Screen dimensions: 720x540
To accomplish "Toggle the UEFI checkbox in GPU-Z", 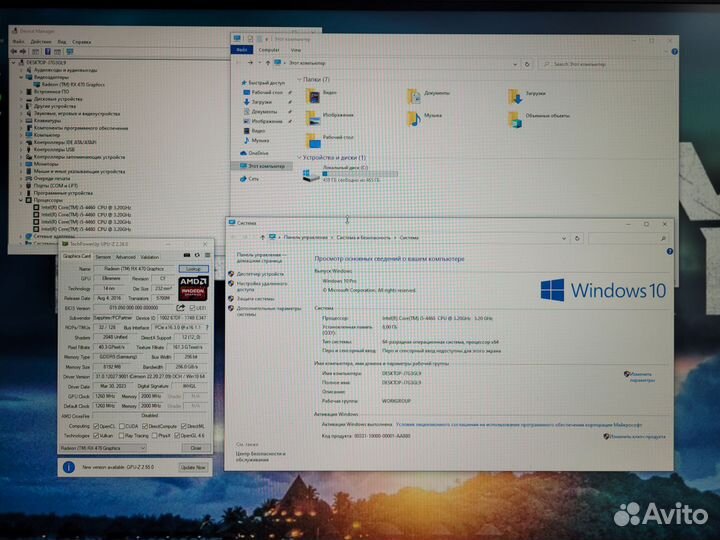I will (x=192, y=308).
